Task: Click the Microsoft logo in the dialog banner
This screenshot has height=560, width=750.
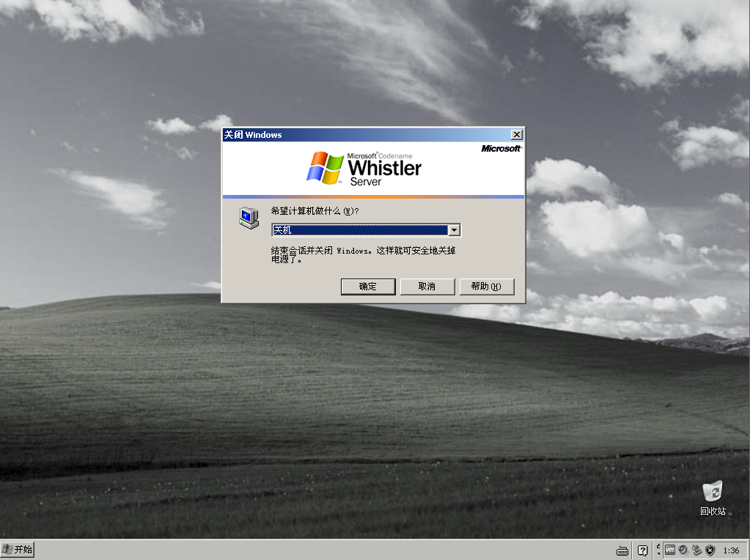Action: 501,147
